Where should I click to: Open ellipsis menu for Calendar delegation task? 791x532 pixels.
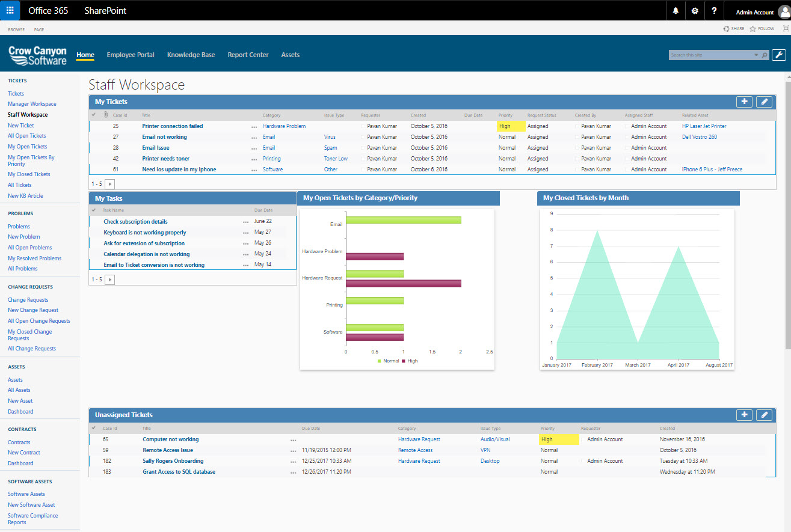[x=245, y=254]
